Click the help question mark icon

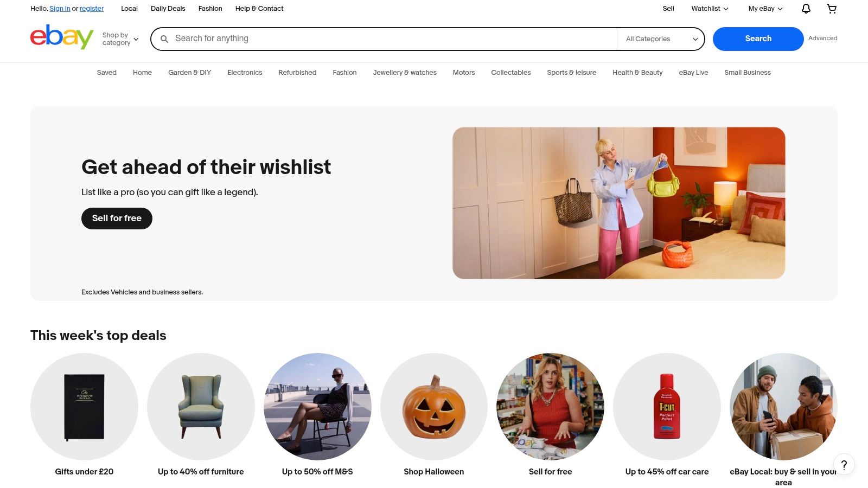click(x=844, y=465)
